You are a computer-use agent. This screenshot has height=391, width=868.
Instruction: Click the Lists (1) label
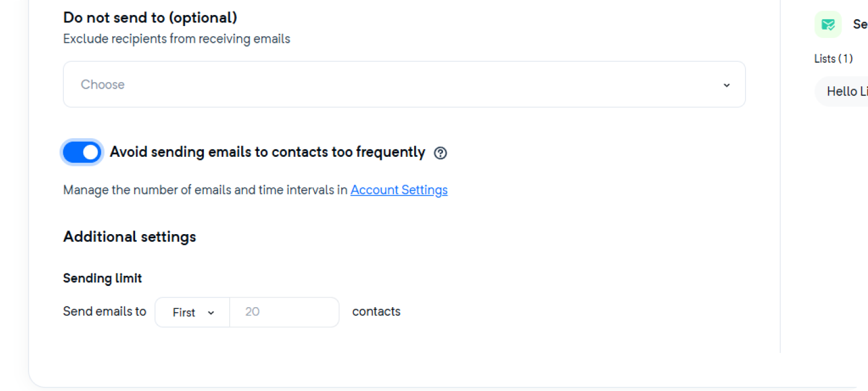834,59
